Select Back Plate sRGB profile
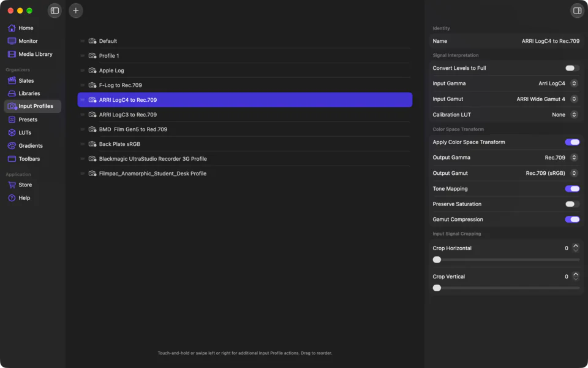 (x=245, y=144)
